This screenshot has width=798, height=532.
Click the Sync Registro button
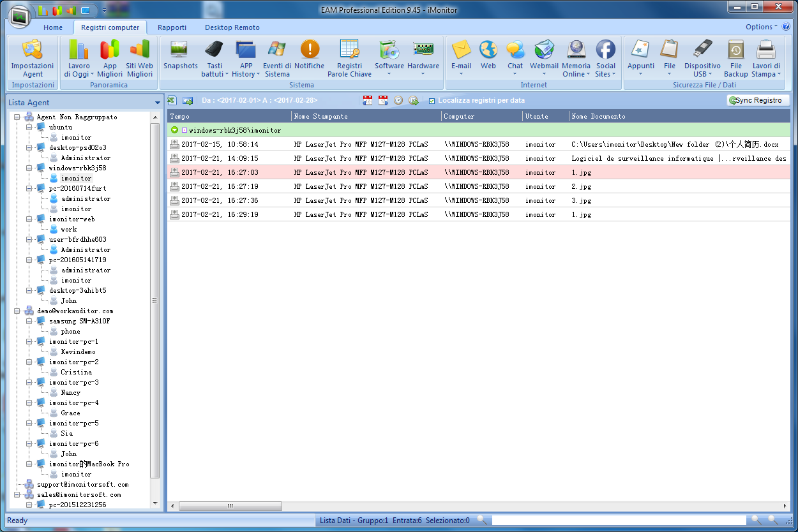tap(758, 100)
